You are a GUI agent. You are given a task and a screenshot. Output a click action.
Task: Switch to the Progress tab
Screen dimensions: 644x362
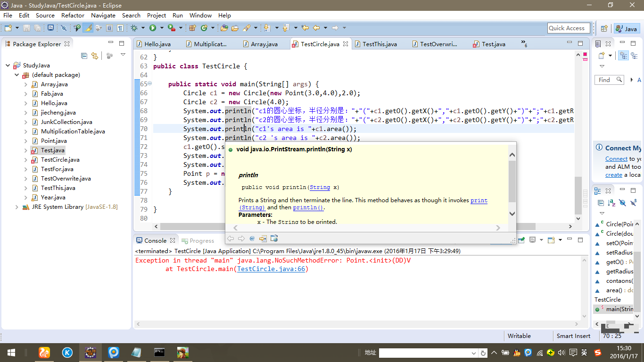[198, 240]
